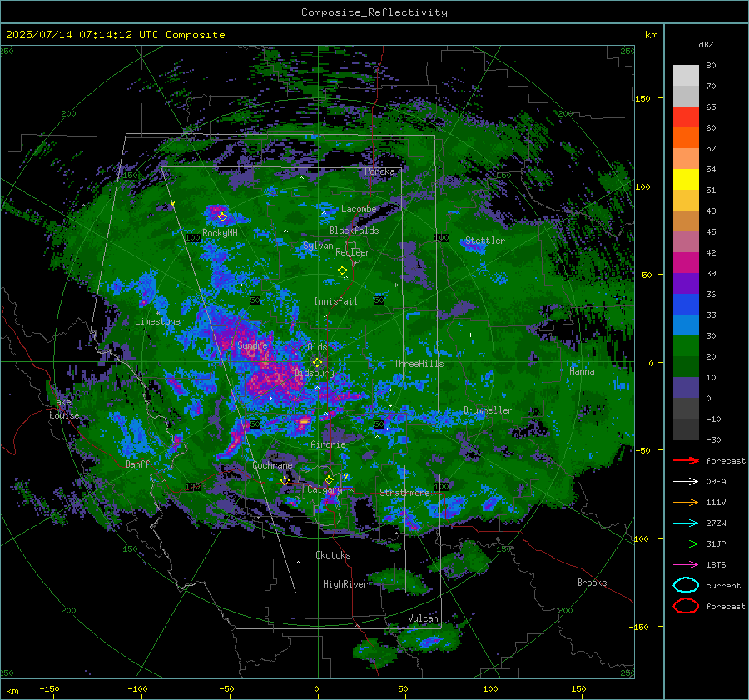Select the -30 value in dBZ legend
The height and width of the screenshot is (700, 749).
tap(713, 439)
